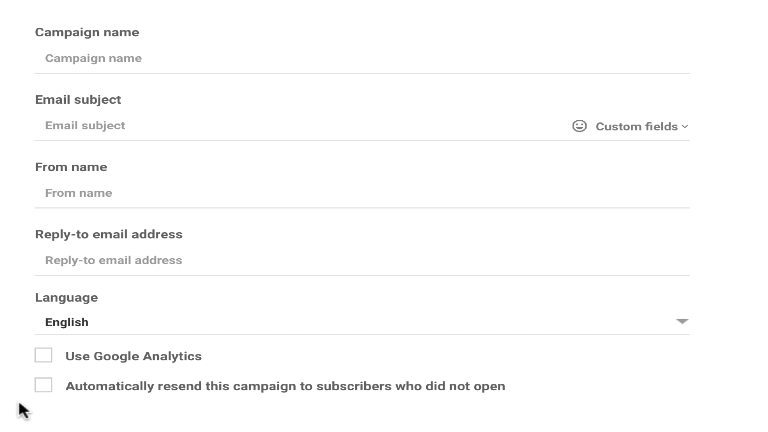Click the small chevron beside Custom fields
Image resolution: width=768 pixels, height=432 pixels.
click(685, 126)
